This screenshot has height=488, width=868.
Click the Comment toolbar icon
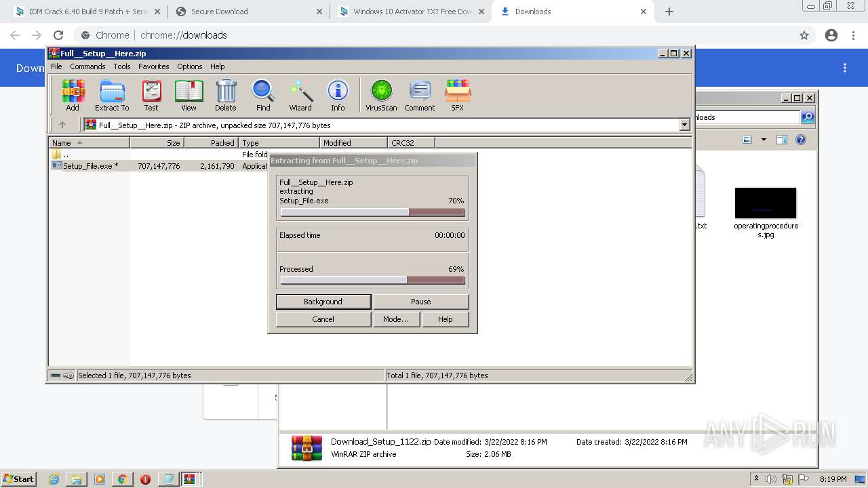(x=420, y=95)
